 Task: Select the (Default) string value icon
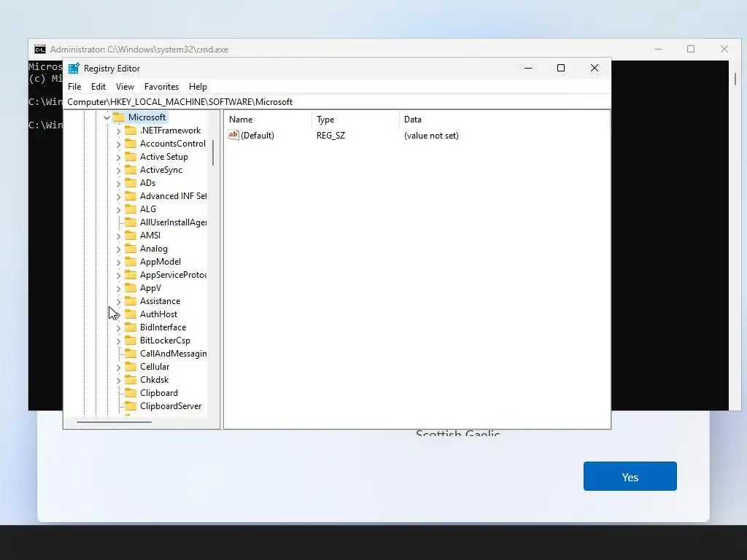coord(233,135)
